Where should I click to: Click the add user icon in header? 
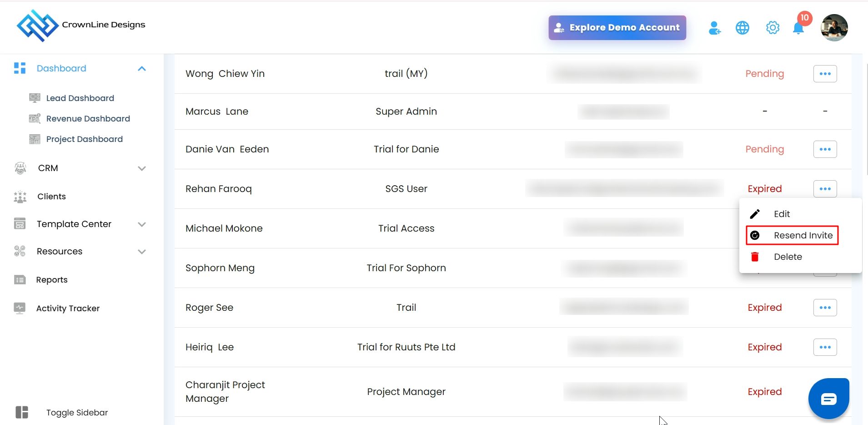714,28
